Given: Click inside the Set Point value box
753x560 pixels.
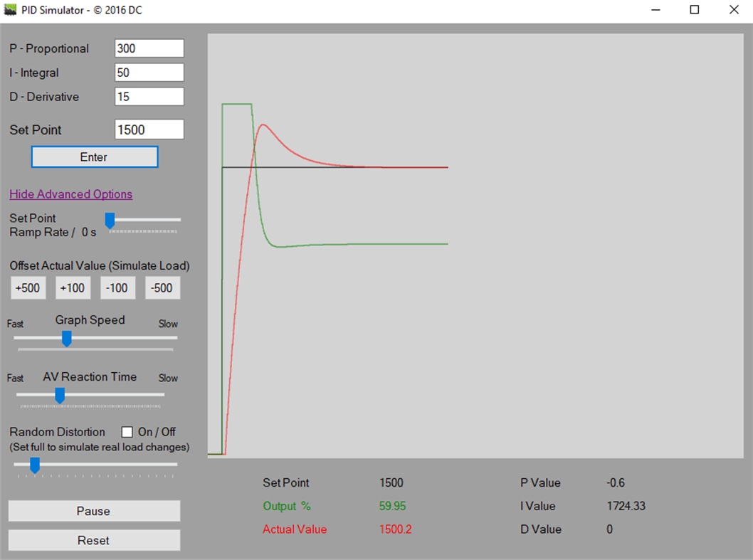Looking at the screenshot, I should 149,129.
